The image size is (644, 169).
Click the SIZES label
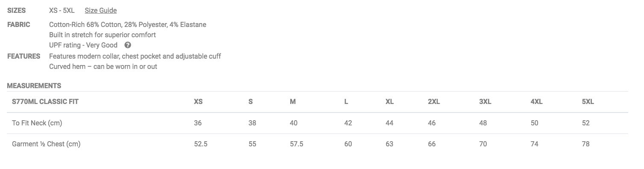17,10
